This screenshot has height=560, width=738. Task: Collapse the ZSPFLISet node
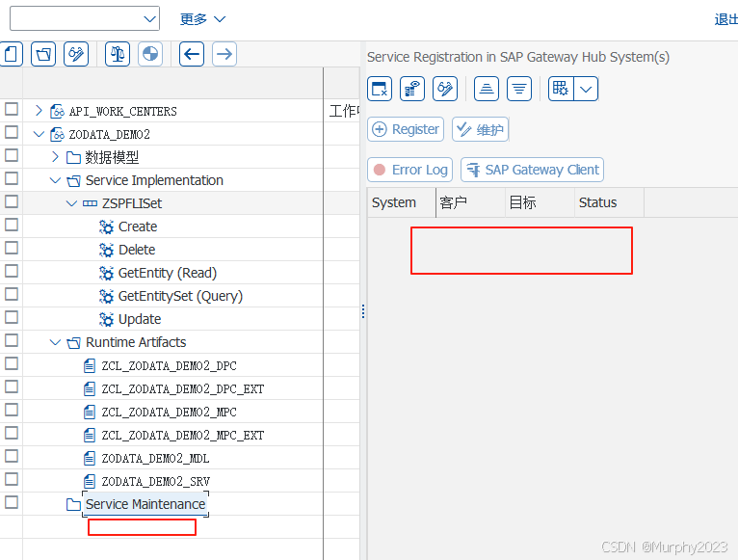pos(71,203)
